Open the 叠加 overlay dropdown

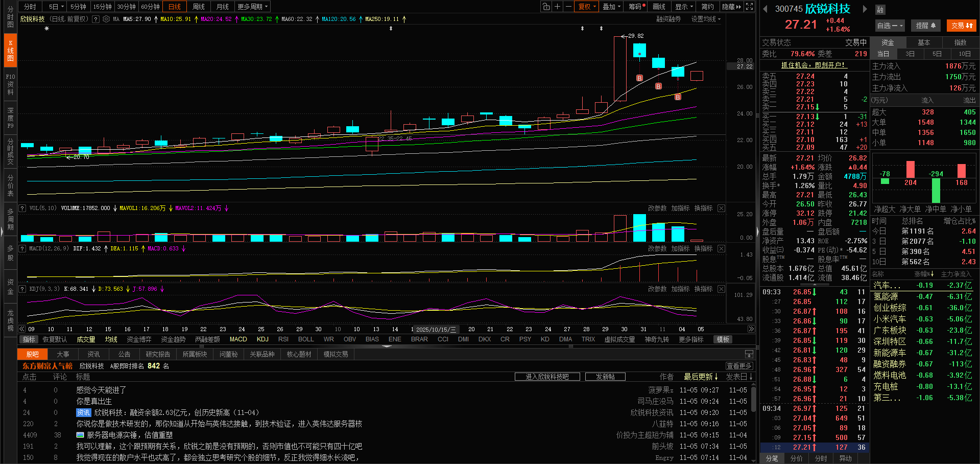click(x=611, y=7)
